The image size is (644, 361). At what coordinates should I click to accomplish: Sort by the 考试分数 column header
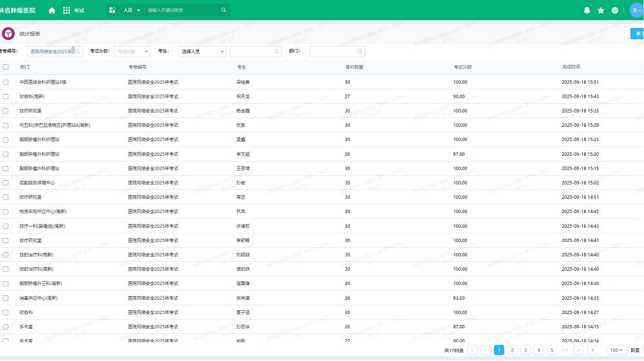point(462,67)
